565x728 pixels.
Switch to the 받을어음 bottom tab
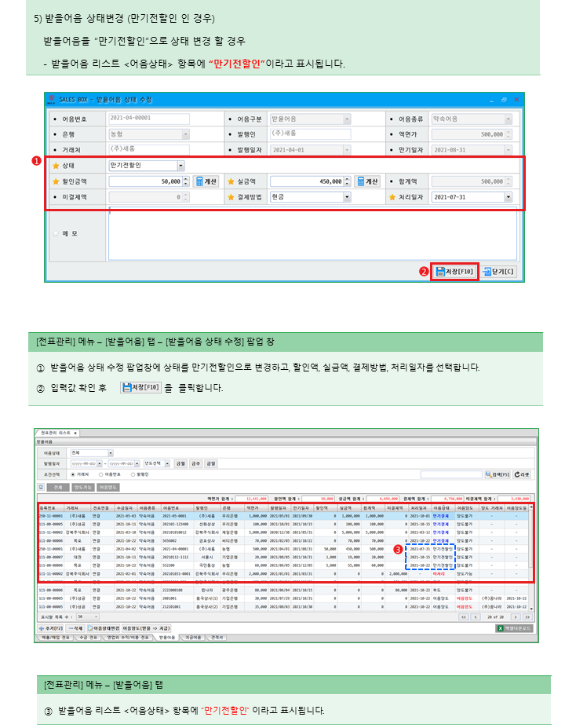(168, 637)
